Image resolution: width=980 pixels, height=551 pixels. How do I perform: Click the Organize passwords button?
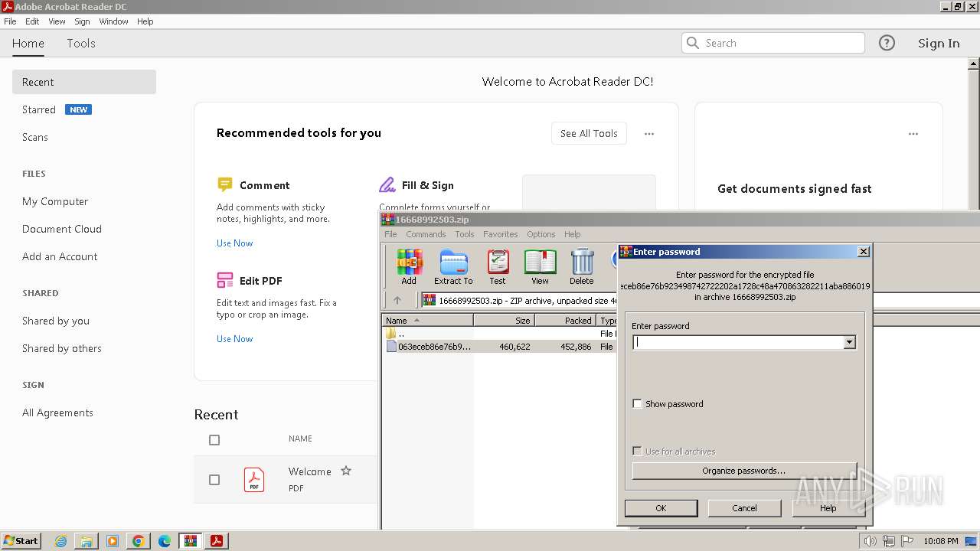pyautogui.click(x=744, y=471)
